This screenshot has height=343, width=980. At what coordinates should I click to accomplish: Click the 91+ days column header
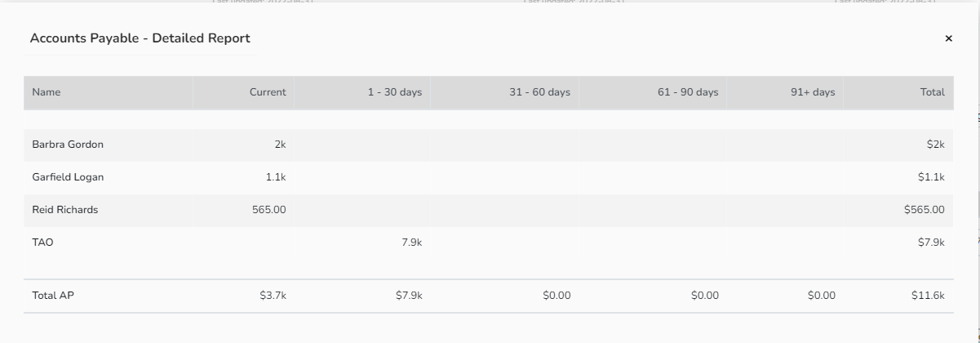[x=813, y=92]
